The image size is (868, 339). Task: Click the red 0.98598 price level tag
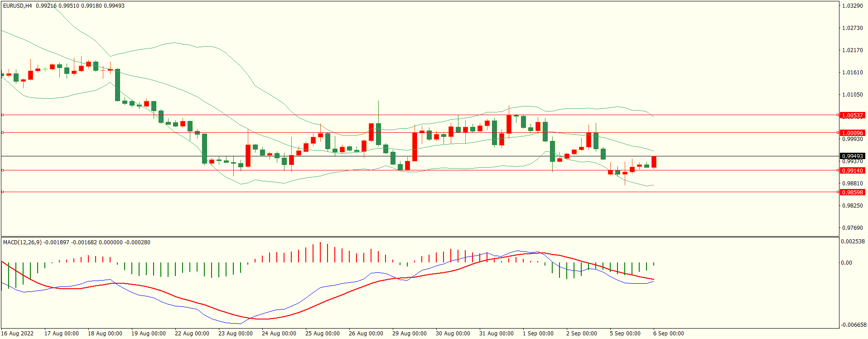852,193
